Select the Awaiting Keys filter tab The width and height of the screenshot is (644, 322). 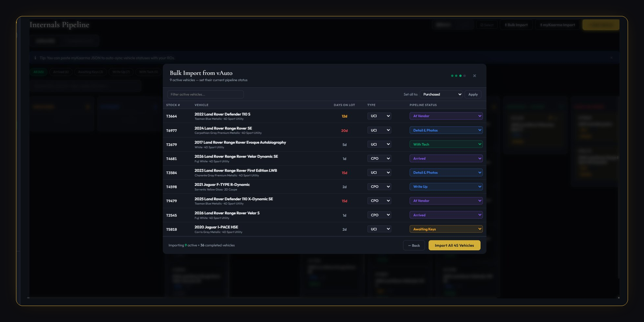(90, 72)
